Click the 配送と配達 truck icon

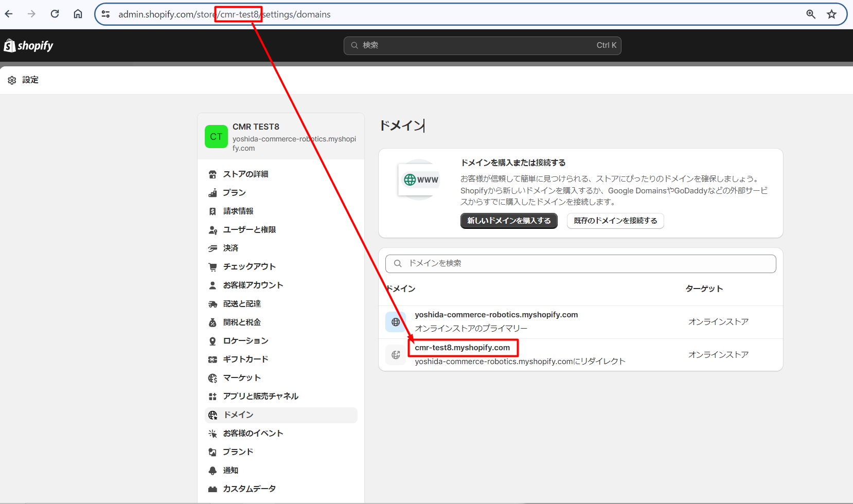click(x=212, y=304)
